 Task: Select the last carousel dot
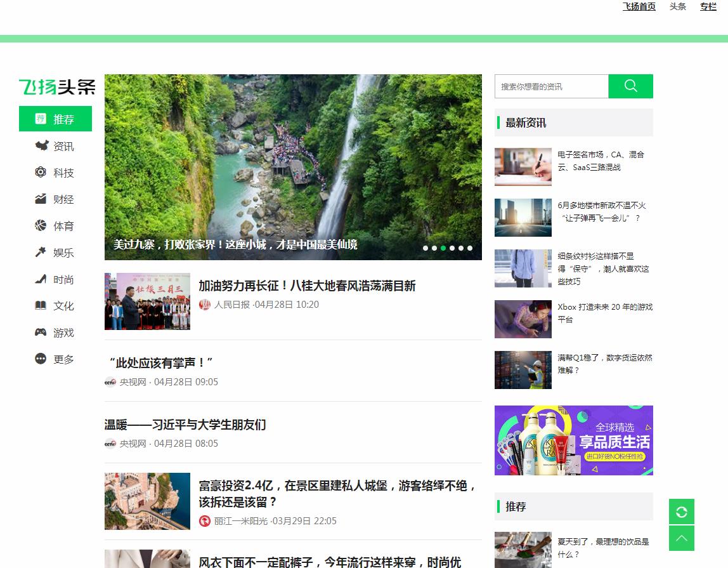click(x=470, y=248)
